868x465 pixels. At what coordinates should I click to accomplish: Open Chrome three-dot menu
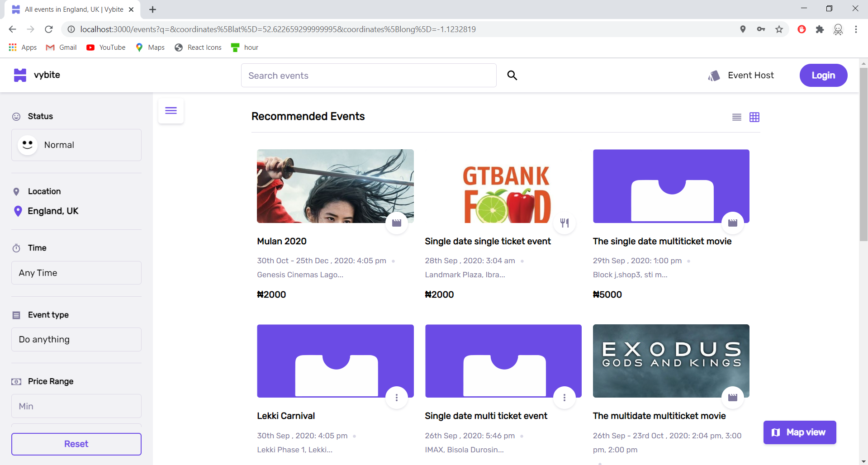pos(856,29)
